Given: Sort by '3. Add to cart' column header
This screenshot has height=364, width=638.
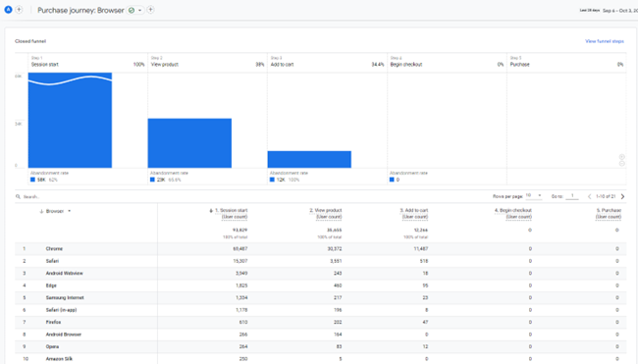Looking at the screenshot, I should click(x=414, y=214).
